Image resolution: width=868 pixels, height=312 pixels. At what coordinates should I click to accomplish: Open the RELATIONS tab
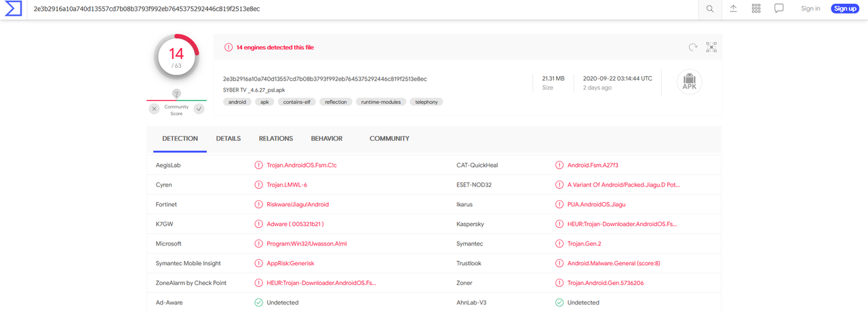tap(276, 138)
